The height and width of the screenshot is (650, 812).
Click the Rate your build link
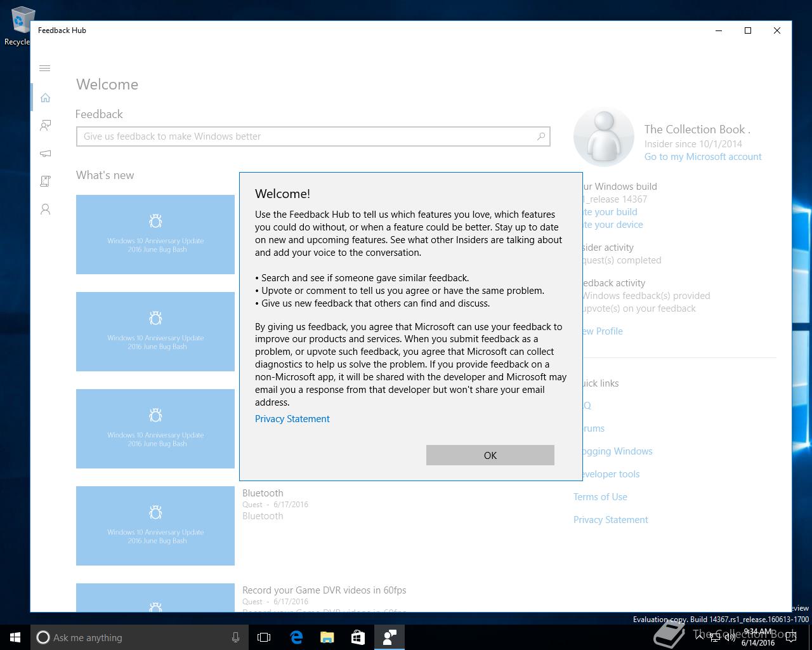pyautogui.click(x=610, y=212)
